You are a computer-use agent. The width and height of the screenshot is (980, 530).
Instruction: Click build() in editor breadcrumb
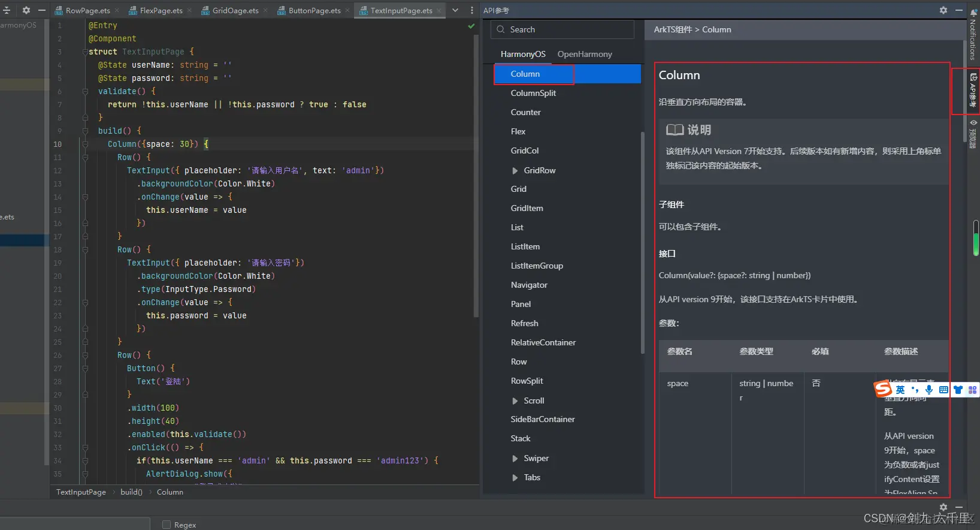[x=131, y=492]
